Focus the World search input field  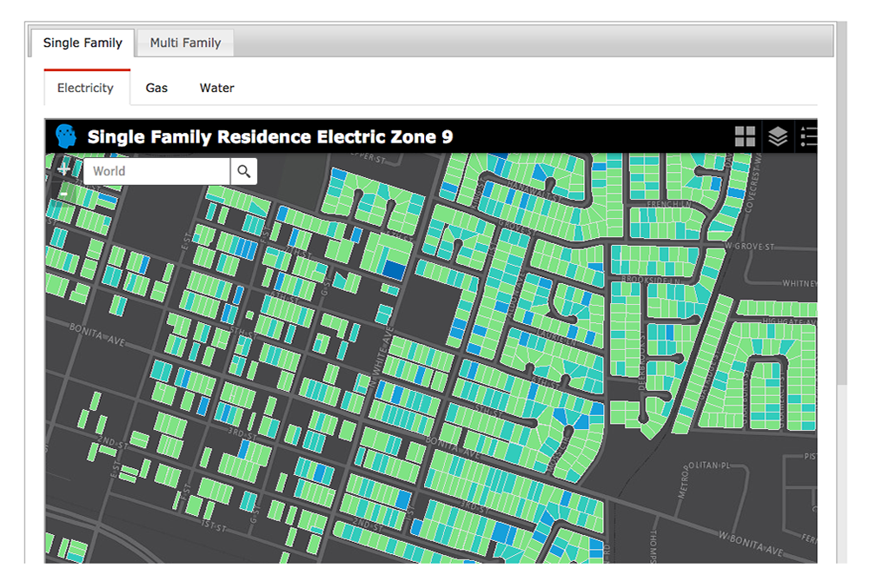point(156,171)
